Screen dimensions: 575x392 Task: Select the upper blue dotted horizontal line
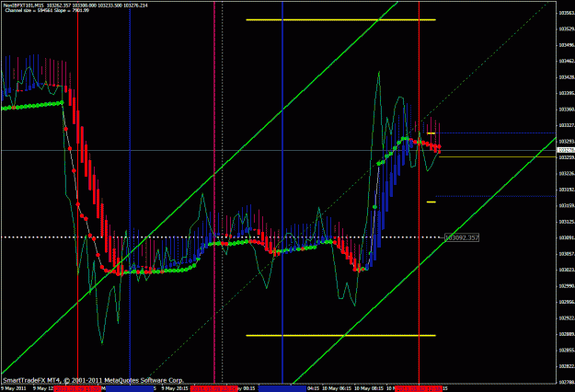pos(496,133)
